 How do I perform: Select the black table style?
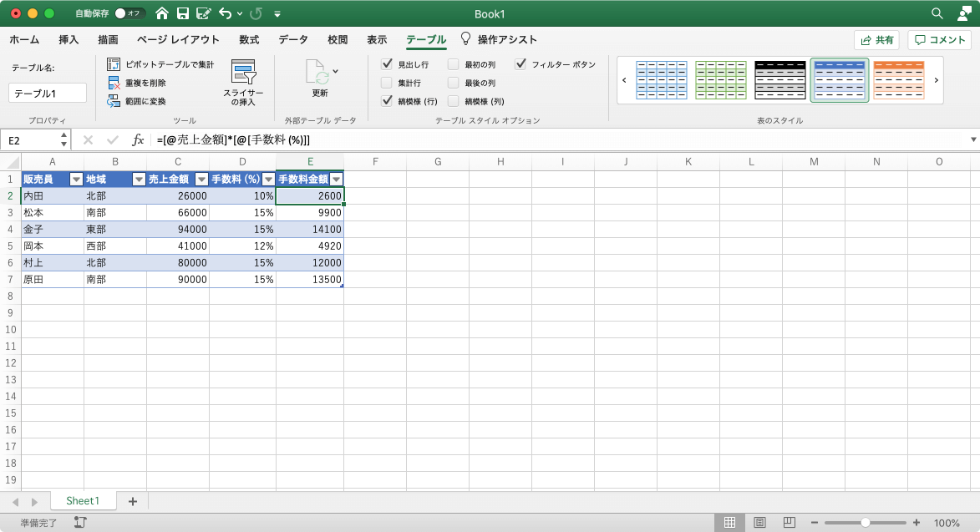tap(780, 80)
